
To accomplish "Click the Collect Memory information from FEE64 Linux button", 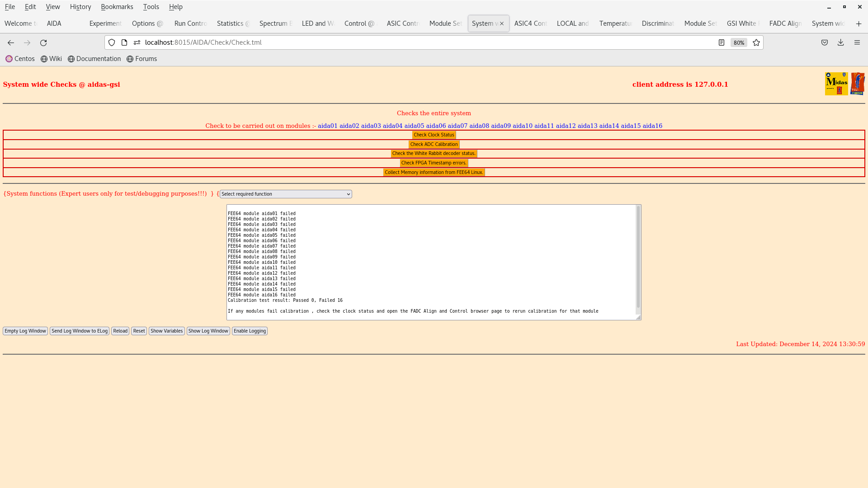I will (434, 172).
